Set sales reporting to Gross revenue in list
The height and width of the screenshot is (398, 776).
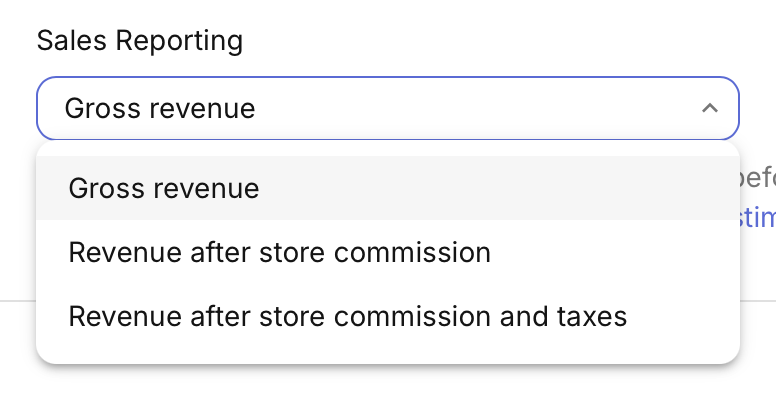pos(388,188)
